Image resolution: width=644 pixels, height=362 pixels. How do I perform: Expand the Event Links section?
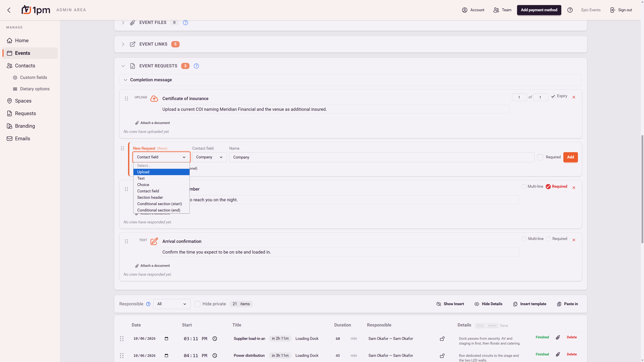tap(123, 44)
